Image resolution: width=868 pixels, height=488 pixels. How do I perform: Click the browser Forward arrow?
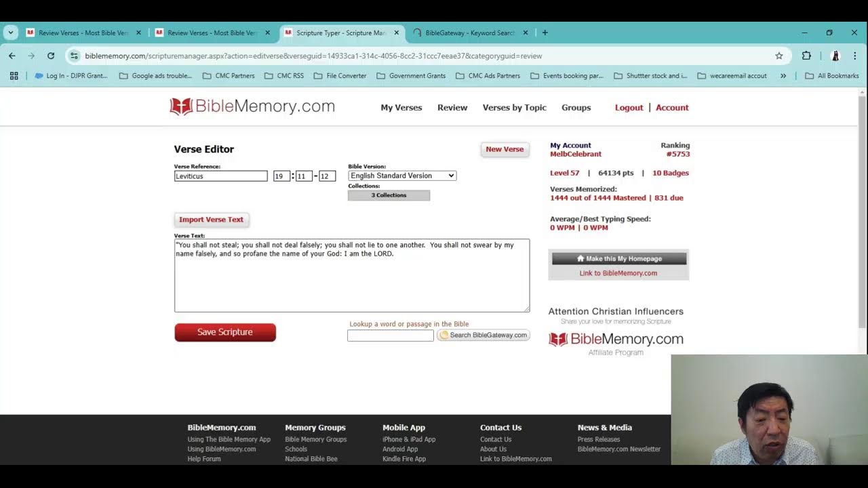31,56
